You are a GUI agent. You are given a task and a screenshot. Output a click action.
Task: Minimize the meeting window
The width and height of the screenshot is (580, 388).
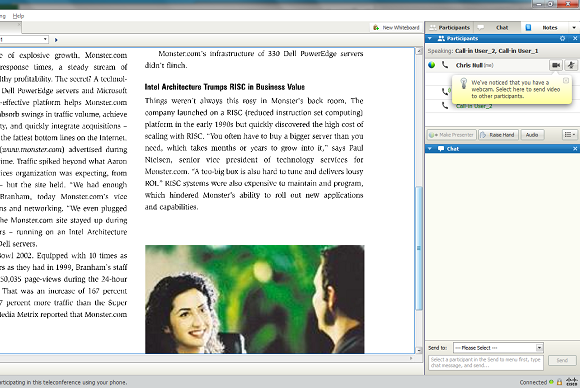539,4
